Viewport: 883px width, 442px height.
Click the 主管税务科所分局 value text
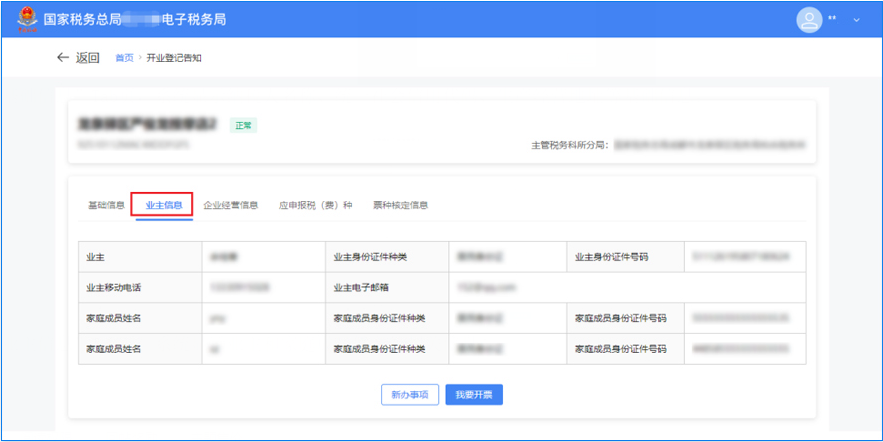coord(708,145)
